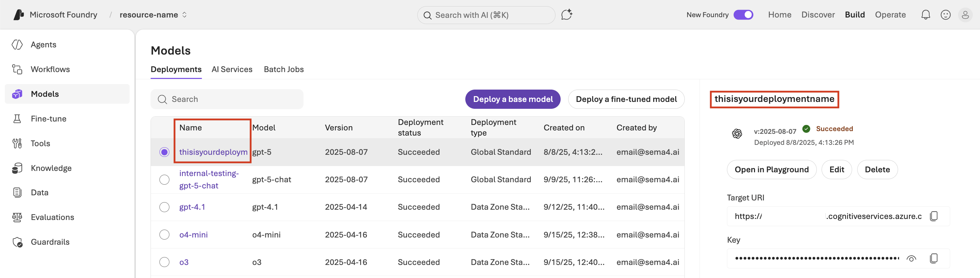Click the thisisyourdeploymentname panel title
This screenshot has height=278, width=980.
tap(774, 99)
